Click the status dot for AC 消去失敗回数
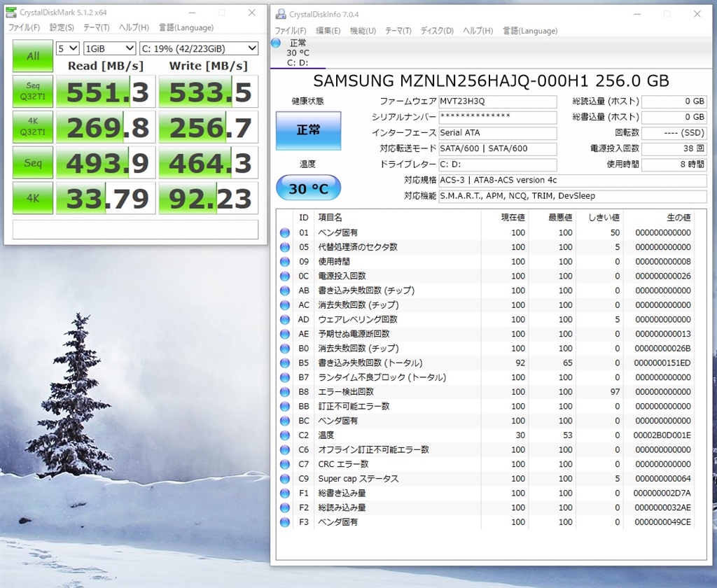 coord(285,305)
